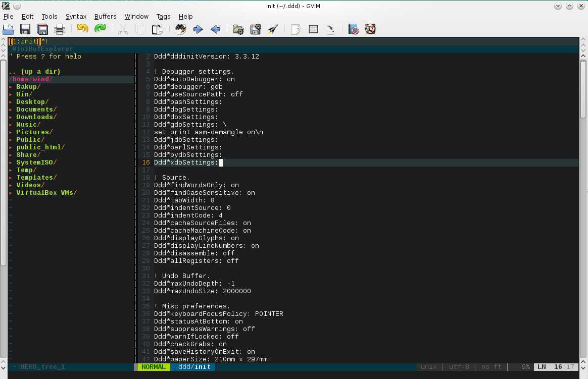Select the Temp/ directory entry
Screen dimensions: 588x379
[x=26, y=170]
